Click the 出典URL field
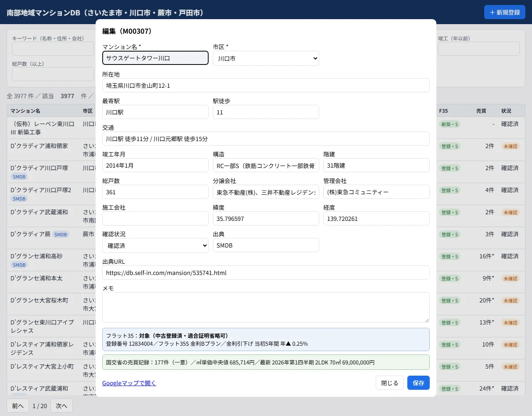Screen dimensions: 532x416 pyautogui.click(x=266, y=272)
